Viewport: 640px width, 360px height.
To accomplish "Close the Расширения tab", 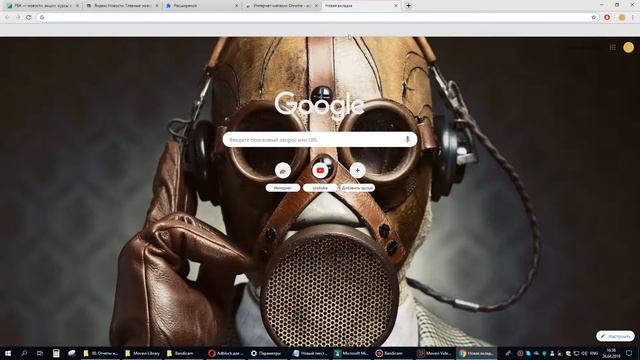I will pos(236,6).
